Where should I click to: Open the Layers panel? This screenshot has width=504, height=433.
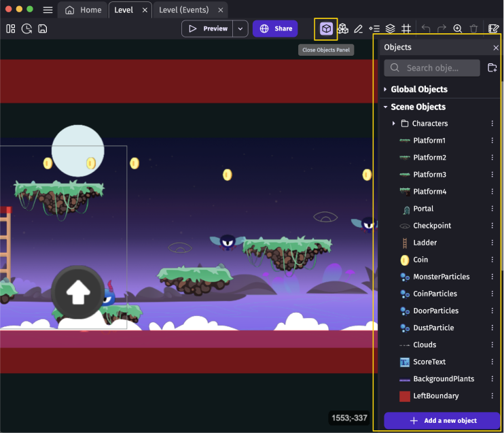390,29
